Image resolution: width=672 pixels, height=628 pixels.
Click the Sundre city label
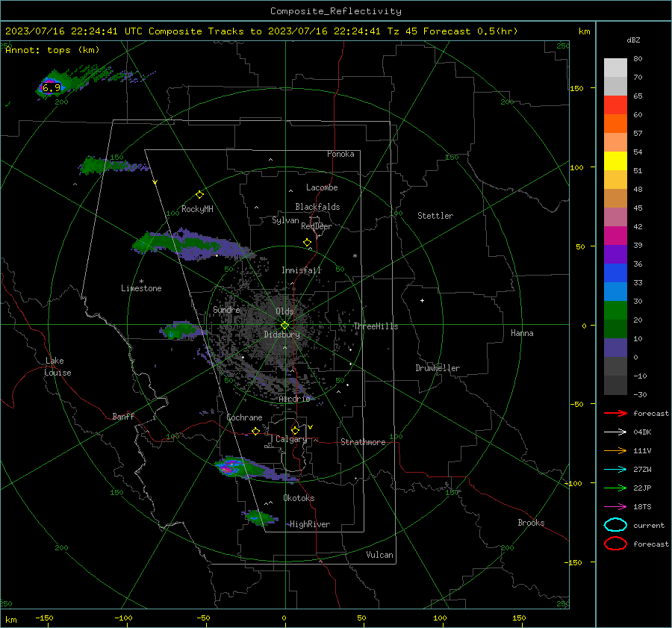tap(226, 309)
